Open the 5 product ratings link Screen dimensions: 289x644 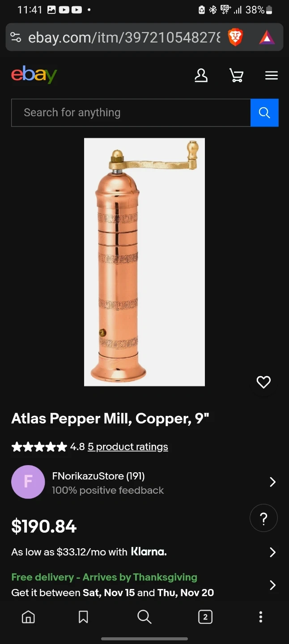[128, 447]
